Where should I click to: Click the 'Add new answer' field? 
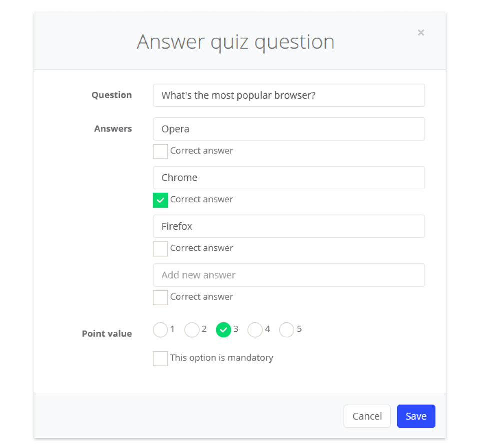click(x=289, y=275)
